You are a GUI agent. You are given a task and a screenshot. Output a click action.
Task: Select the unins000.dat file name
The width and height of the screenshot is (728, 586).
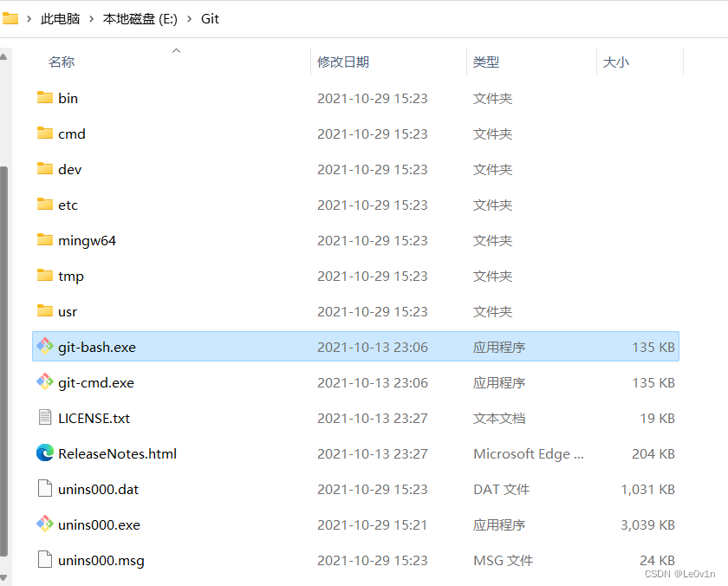point(99,489)
